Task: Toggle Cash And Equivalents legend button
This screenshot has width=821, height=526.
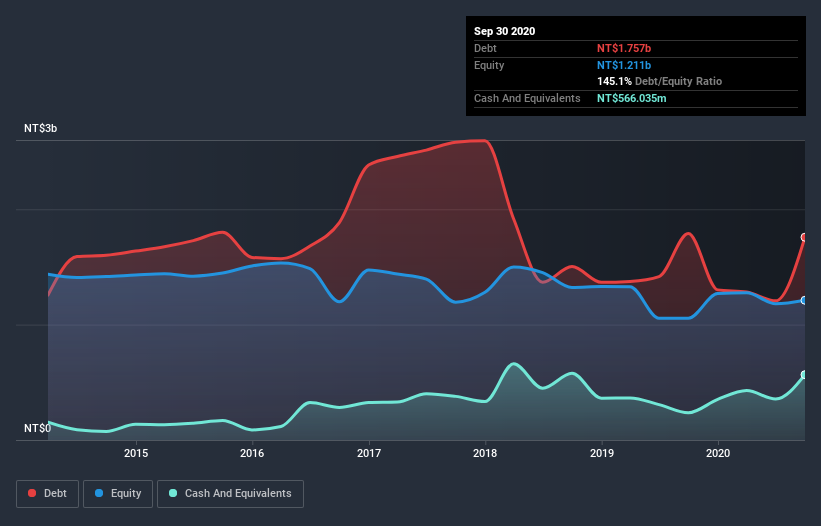Action: pos(230,494)
